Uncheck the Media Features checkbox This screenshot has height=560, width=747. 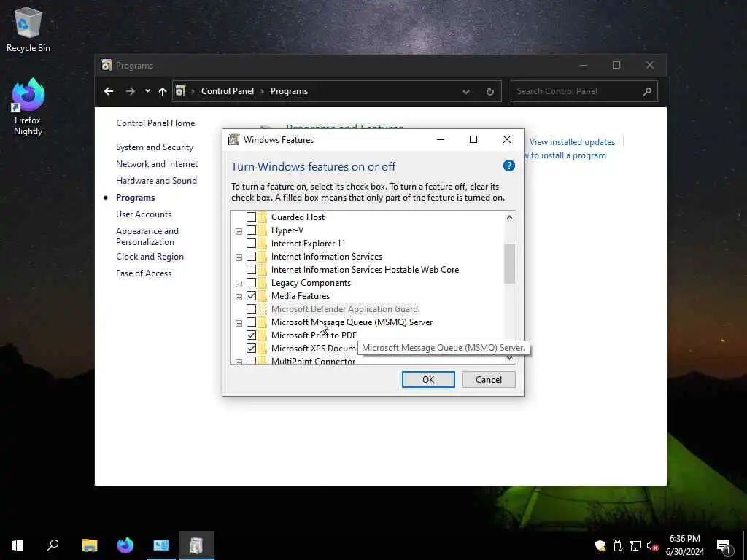pyautogui.click(x=251, y=296)
